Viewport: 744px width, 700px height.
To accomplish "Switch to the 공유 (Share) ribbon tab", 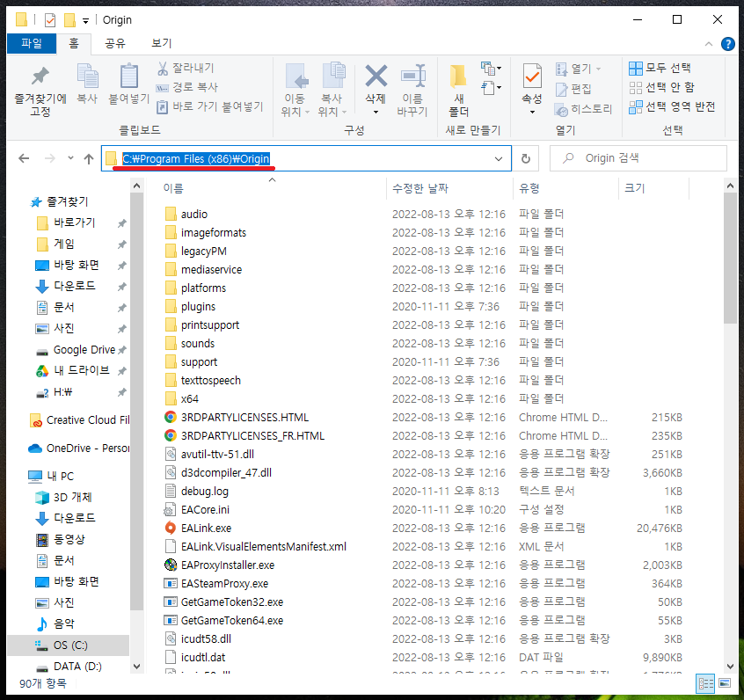I will click(115, 44).
